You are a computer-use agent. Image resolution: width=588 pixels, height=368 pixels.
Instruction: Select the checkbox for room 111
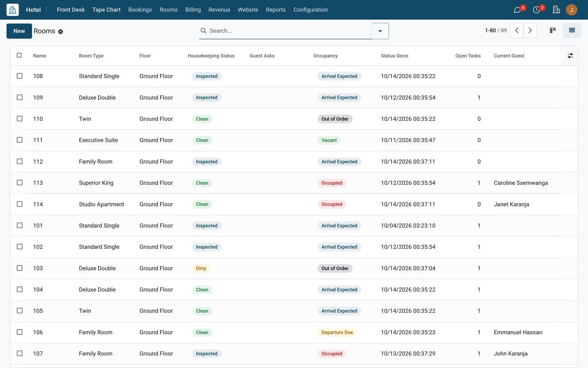(19, 140)
